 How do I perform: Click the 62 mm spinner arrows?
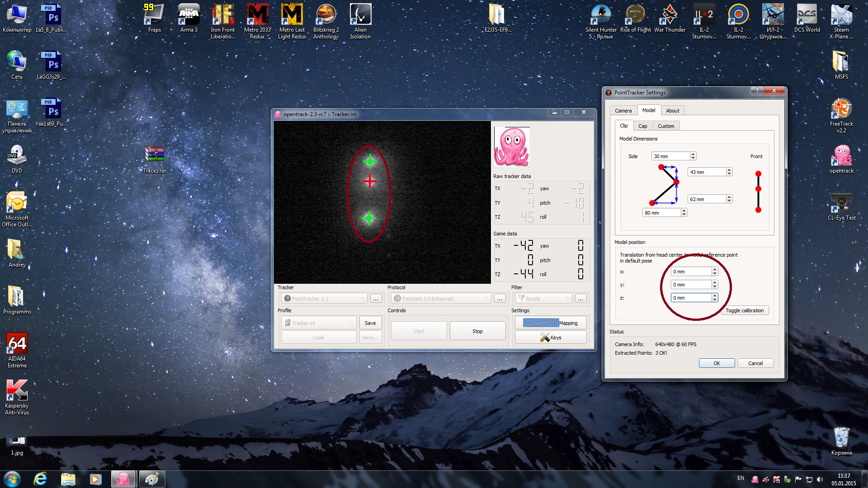(729, 199)
